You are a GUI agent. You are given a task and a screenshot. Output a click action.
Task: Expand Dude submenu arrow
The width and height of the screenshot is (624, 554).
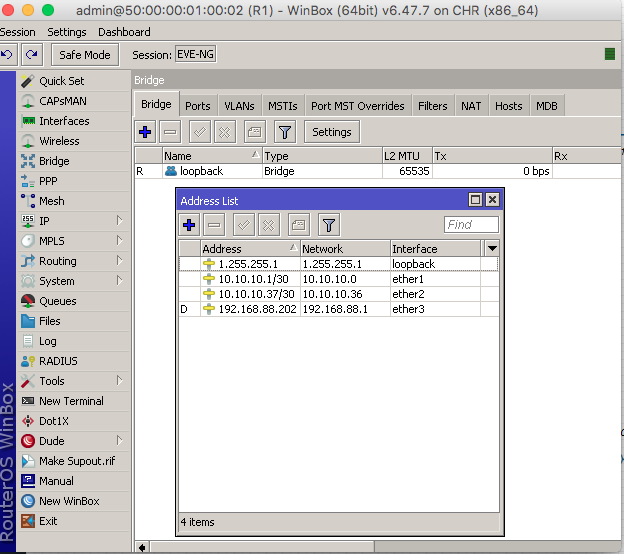click(119, 441)
